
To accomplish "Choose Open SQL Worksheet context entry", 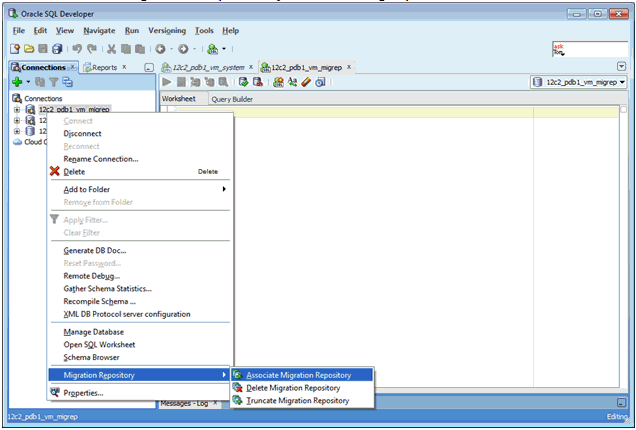I will click(140, 345).
